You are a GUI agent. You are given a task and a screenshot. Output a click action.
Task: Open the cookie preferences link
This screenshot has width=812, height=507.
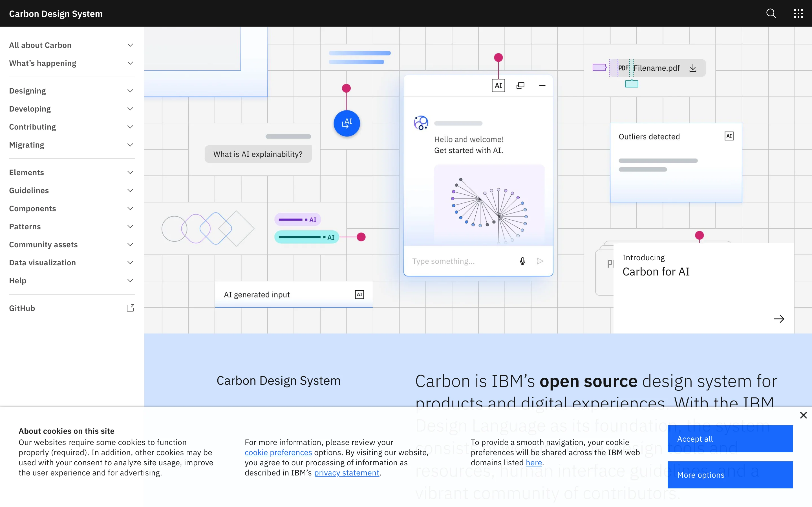click(278, 452)
